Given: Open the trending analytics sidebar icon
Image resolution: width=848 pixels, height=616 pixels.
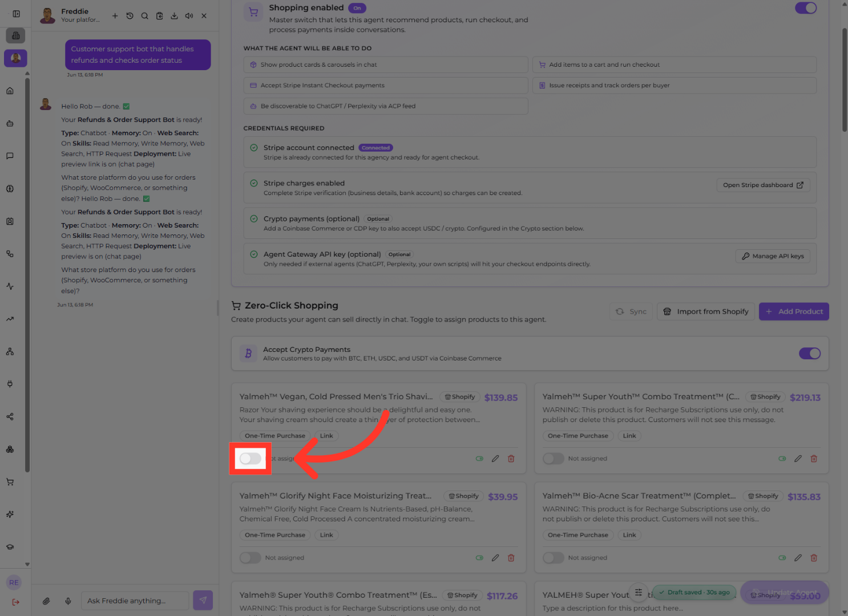Looking at the screenshot, I should tap(10, 319).
